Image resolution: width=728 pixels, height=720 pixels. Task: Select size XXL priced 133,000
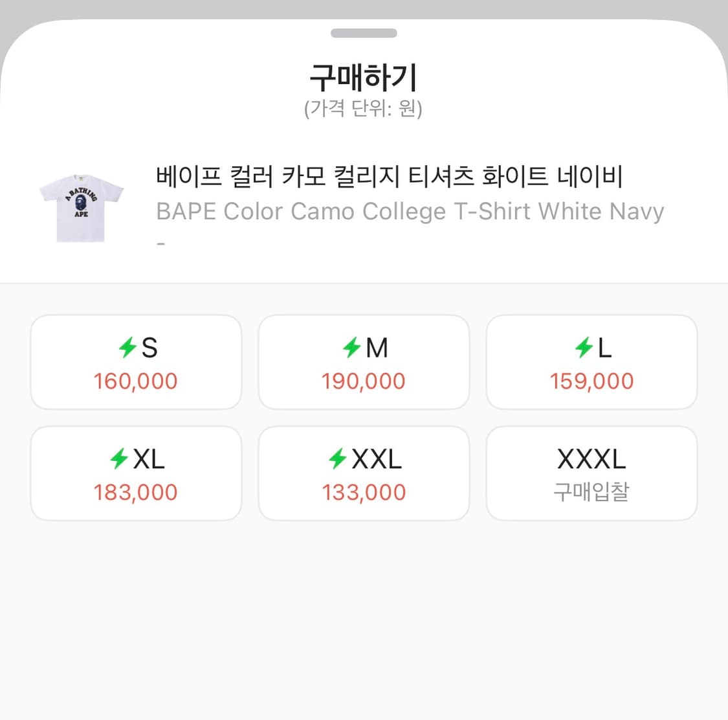(364, 473)
